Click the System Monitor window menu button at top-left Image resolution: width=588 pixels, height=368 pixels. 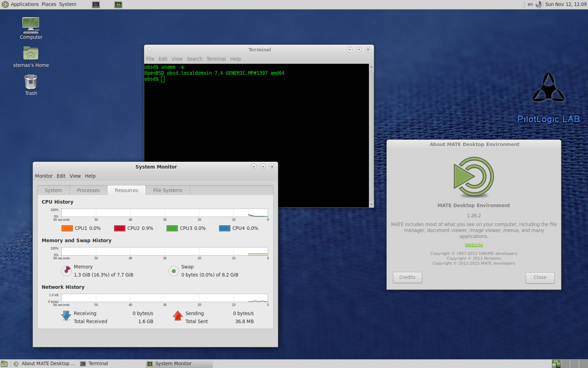click(38, 166)
